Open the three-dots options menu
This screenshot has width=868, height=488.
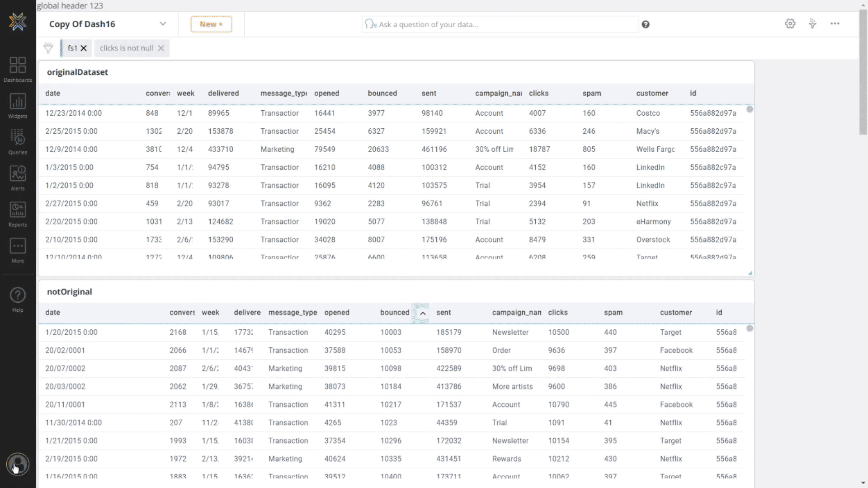(835, 24)
